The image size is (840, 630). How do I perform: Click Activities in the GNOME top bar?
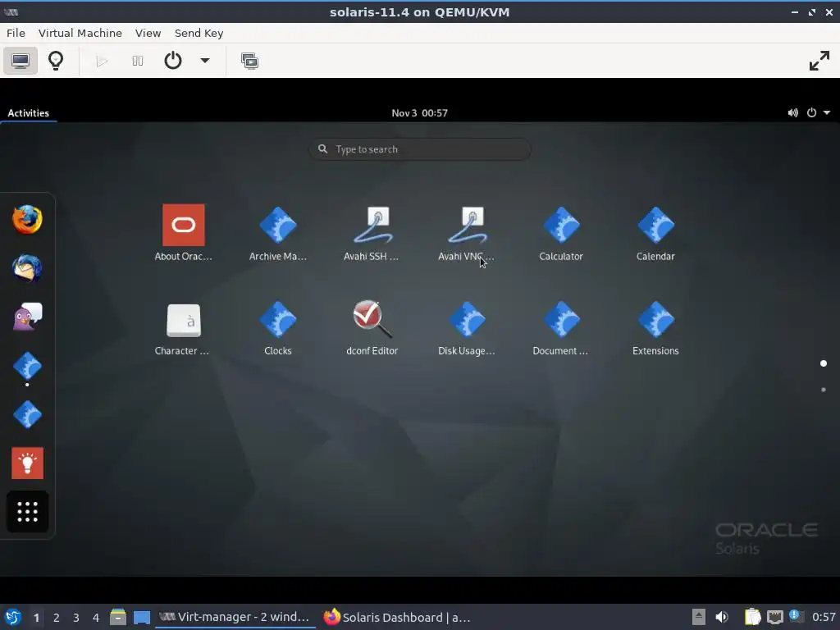[29, 113]
